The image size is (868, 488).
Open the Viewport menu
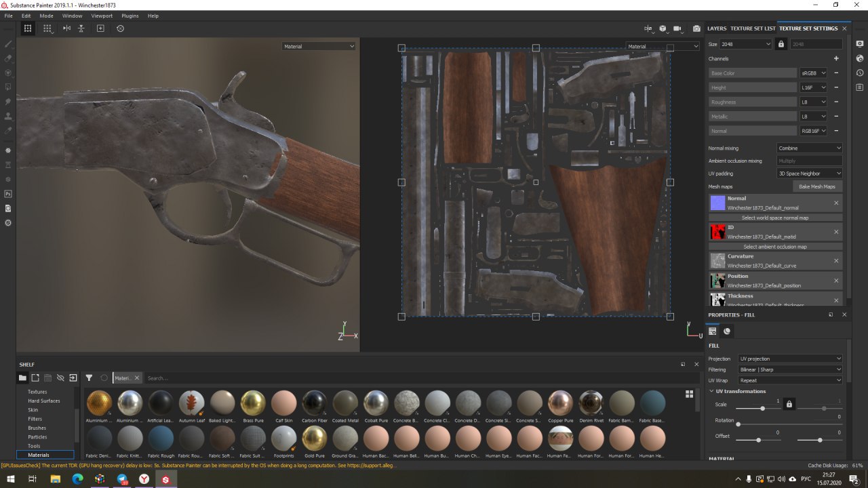click(102, 16)
